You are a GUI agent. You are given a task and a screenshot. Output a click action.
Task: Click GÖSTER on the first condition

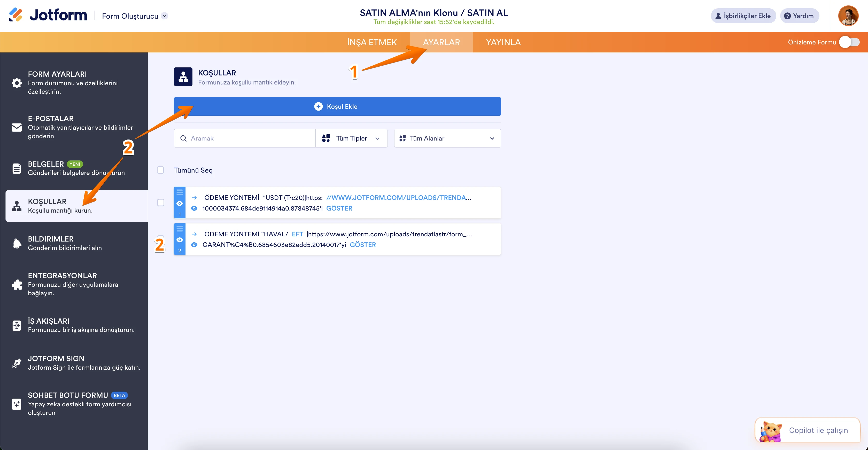(339, 208)
